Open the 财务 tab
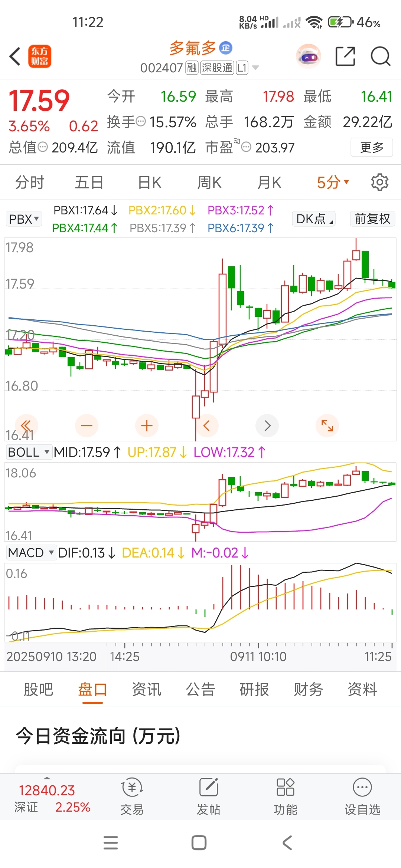 (x=309, y=690)
